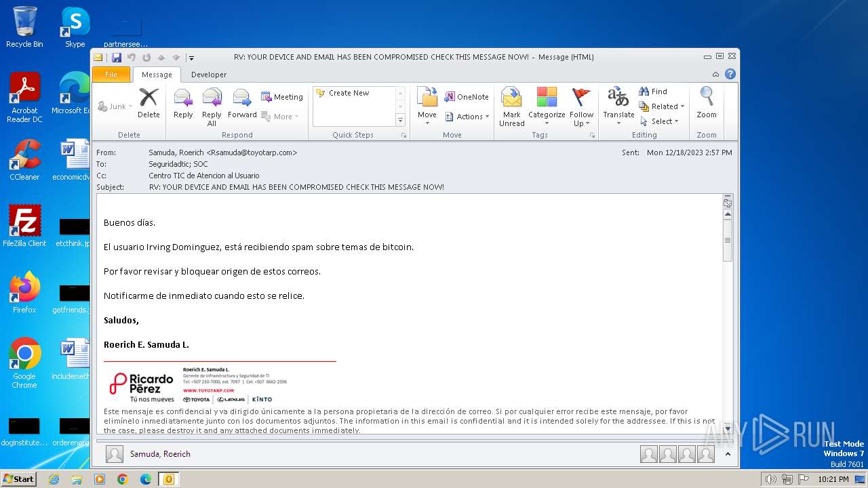868x488 pixels.
Task: Open Tags dialog launcher
Action: coord(592,136)
